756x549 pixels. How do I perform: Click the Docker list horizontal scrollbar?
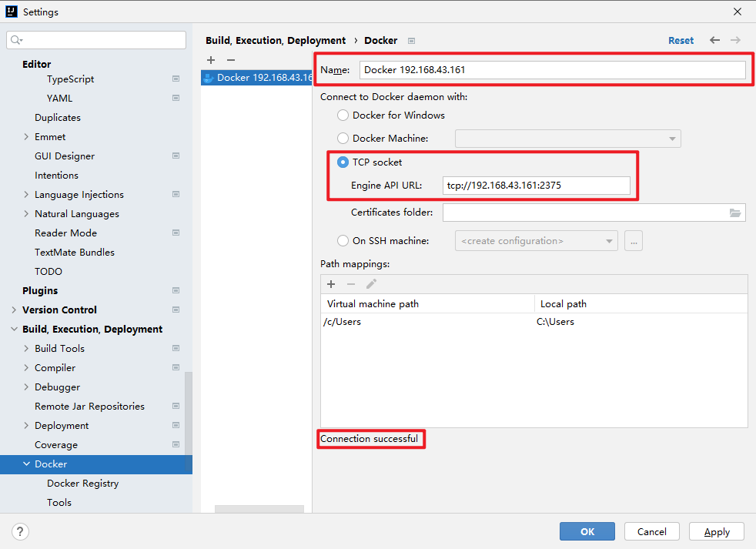259,509
